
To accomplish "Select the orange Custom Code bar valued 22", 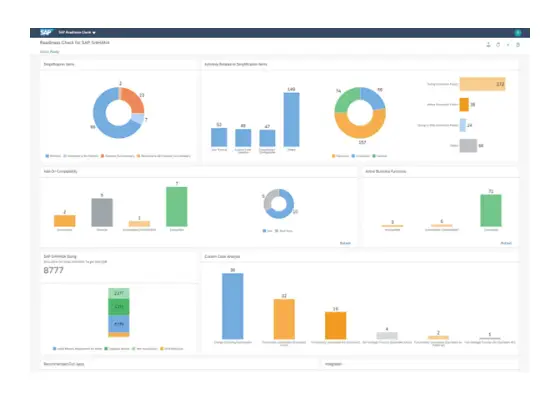I will pyautogui.click(x=284, y=319).
